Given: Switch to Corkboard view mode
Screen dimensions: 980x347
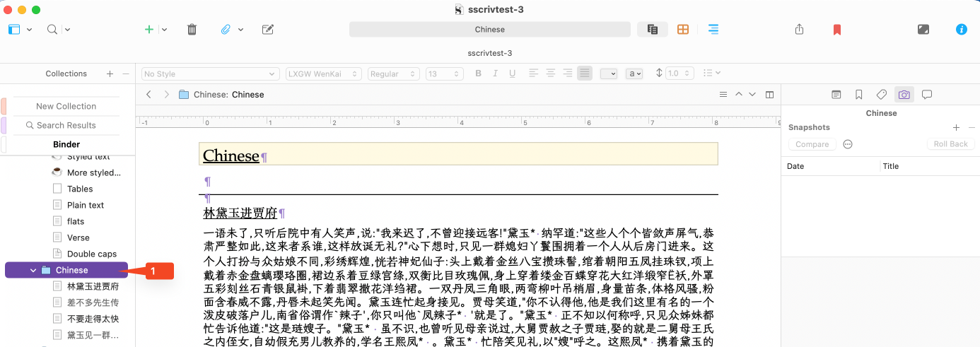Looking at the screenshot, I should [x=683, y=30].
